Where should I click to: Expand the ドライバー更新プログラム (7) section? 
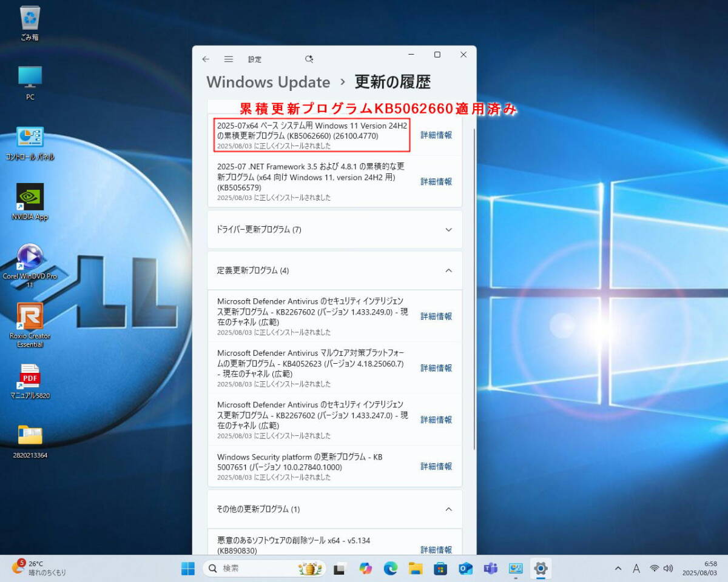(x=335, y=230)
